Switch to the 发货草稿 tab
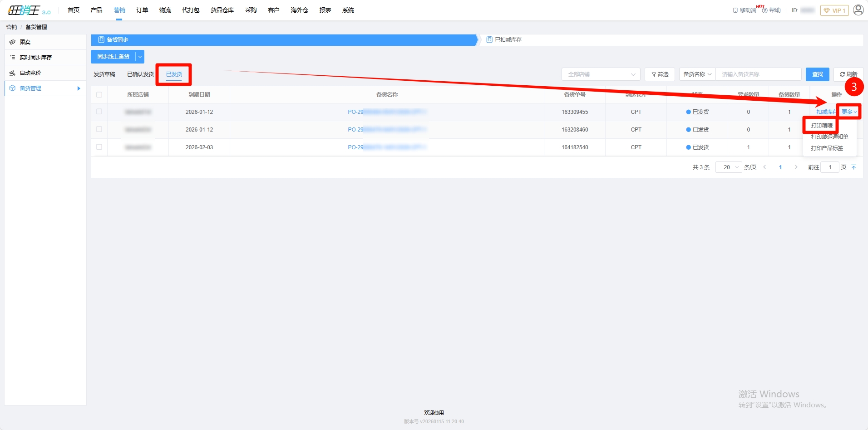868x430 pixels. 104,74
